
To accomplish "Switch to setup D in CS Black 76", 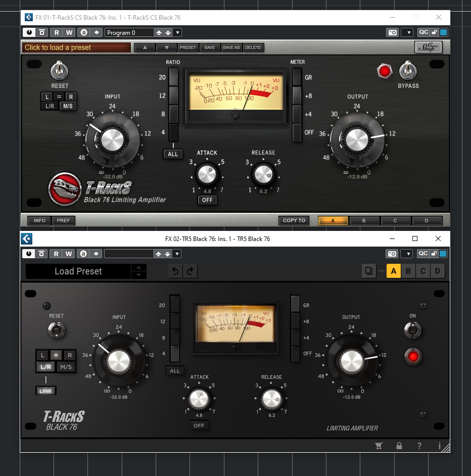I will (427, 221).
